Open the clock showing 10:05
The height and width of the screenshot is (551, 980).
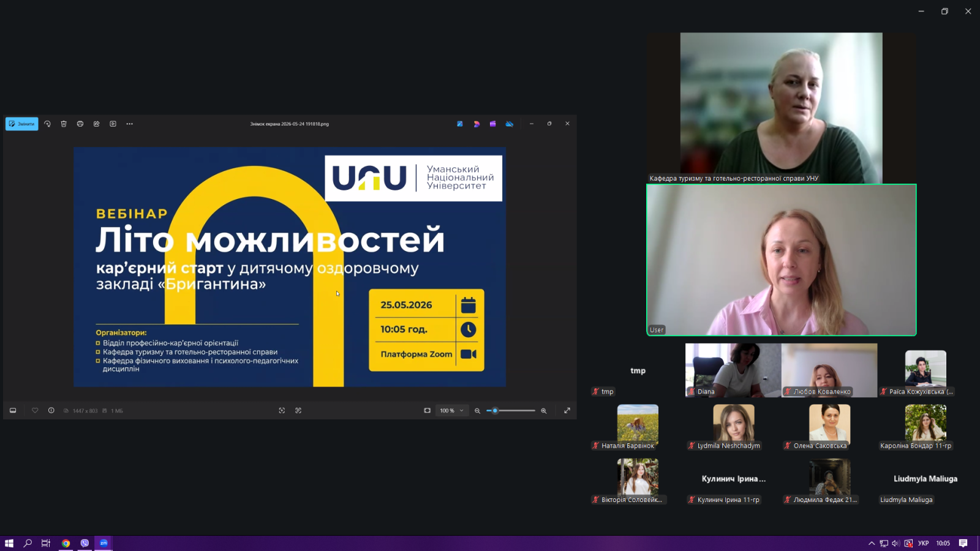click(x=943, y=543)
